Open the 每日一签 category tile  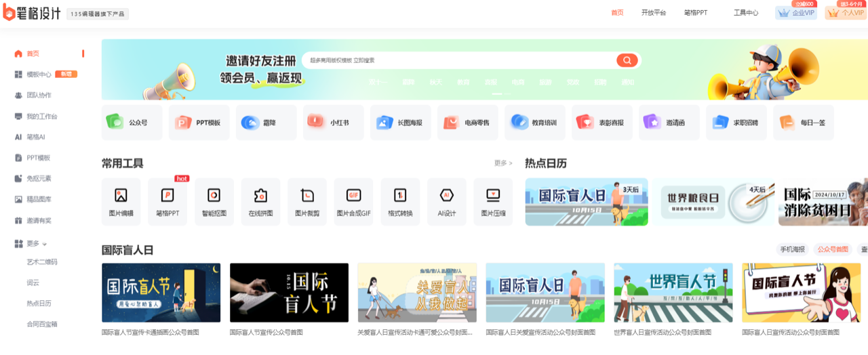(803, 123)
